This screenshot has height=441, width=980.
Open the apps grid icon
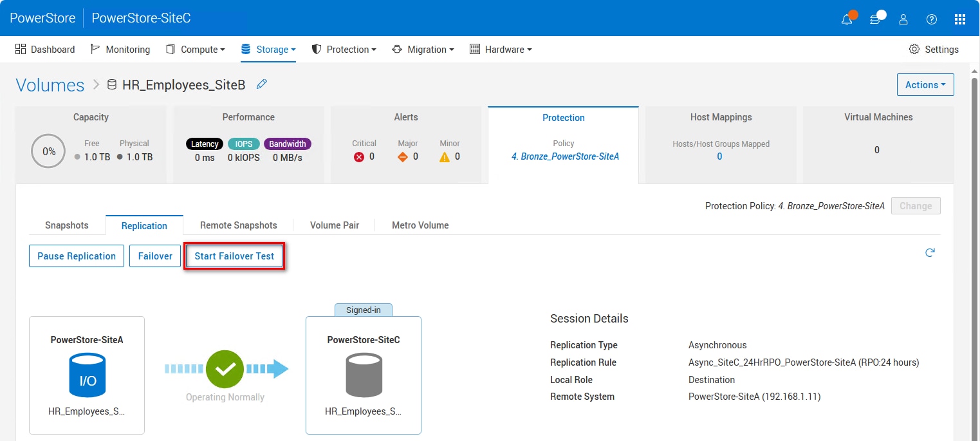pos(960,19)
